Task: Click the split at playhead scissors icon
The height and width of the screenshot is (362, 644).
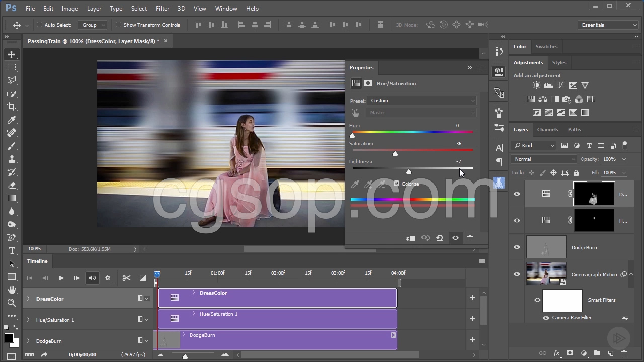Action: 126,278
